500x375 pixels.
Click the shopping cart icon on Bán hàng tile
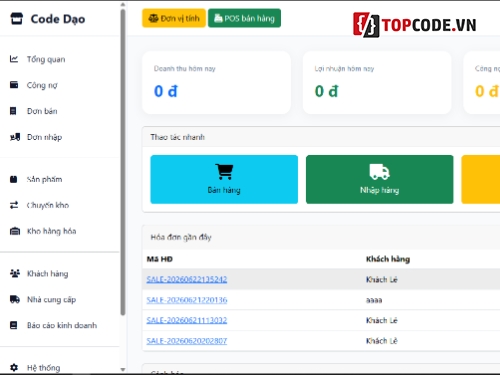[x=224, y=172]
